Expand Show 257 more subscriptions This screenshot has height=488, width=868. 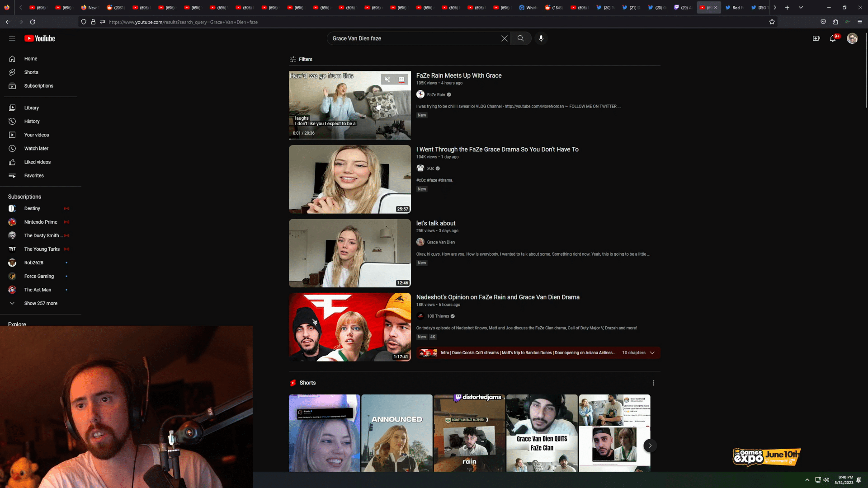41,304
